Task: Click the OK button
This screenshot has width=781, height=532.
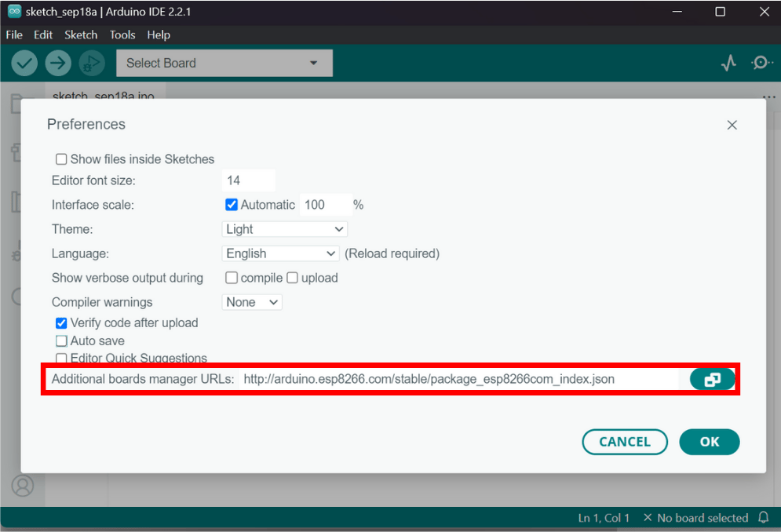Action: coord(710,442)
